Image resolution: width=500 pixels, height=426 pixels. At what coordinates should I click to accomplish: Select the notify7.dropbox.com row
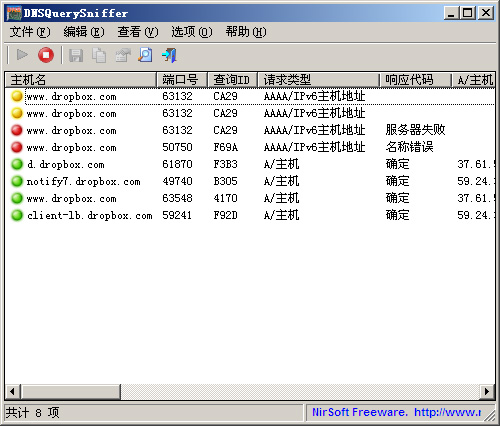click(x=250, y=181)
